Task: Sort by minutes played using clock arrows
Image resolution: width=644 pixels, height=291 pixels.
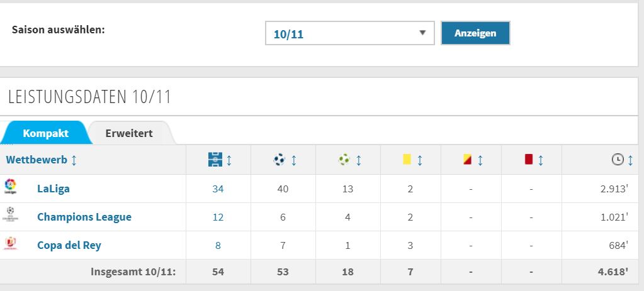Action: pyautogui.click(x=630, y=160)
